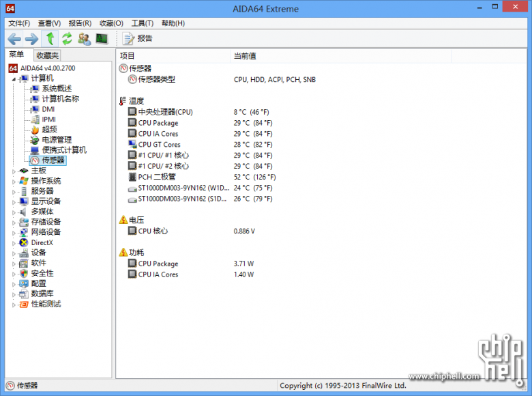This screenshot has width=532, height=396.
Task: Select the IPMI tree item
Action: [49, 119]
